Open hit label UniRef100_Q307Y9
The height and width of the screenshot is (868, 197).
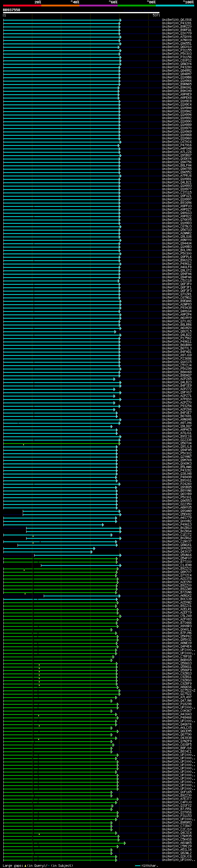[177, 33]
